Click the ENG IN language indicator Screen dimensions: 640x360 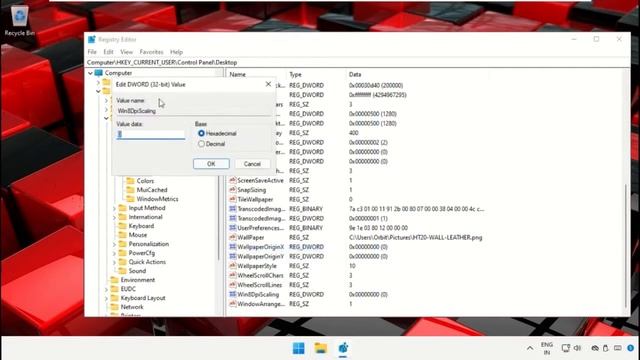547,348
